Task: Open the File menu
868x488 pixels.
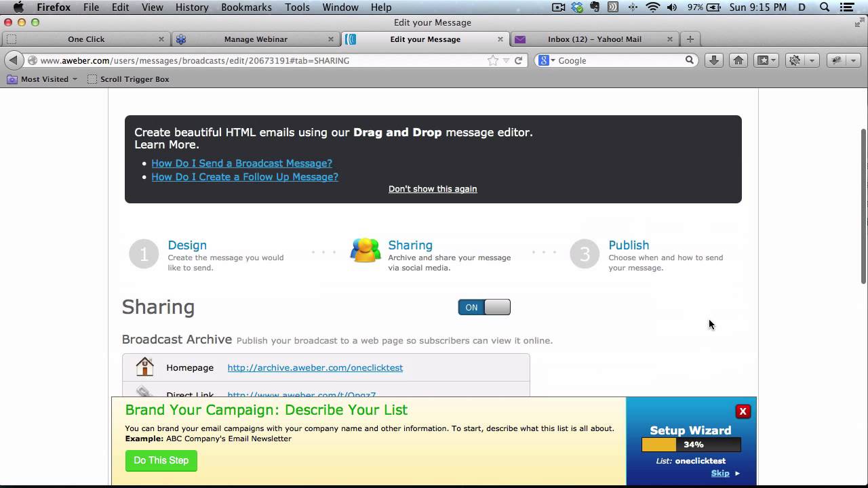Action: coord(91,7)
